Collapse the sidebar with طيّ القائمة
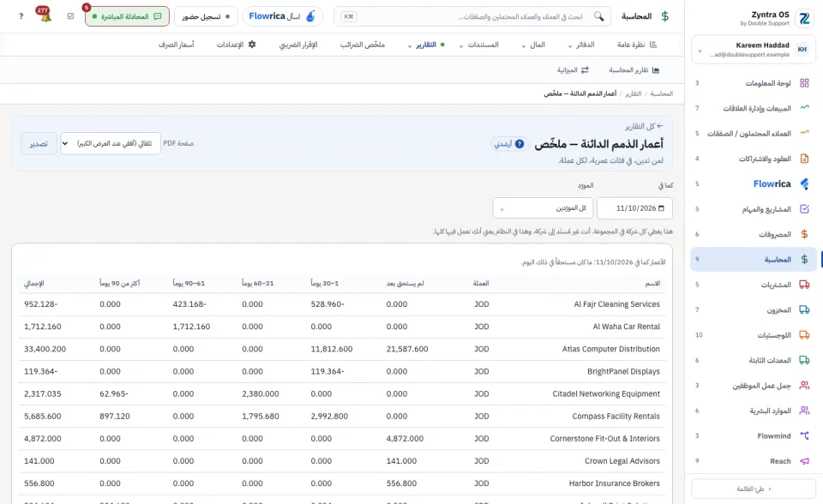Screen dimensions: 823x504 pos(754,489)
